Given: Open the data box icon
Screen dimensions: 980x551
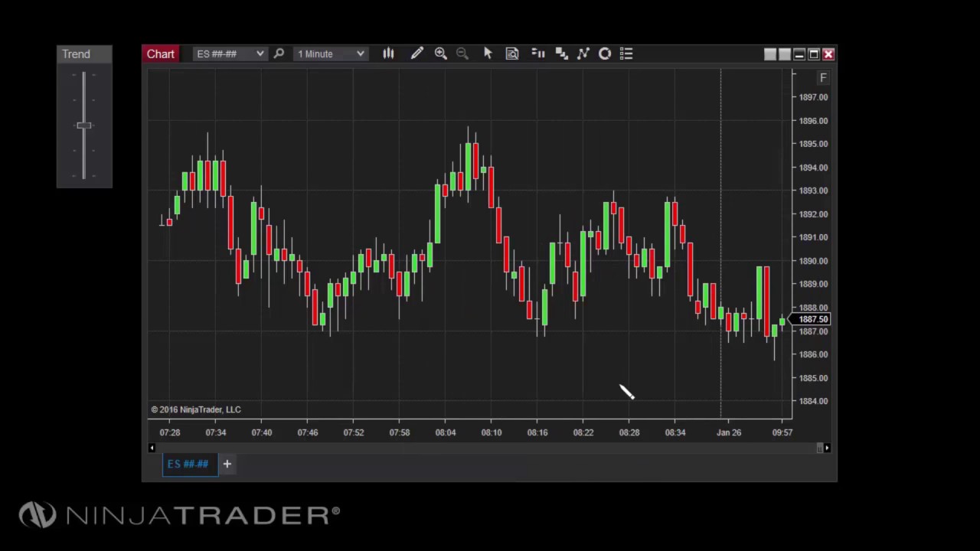Looking at the screenshot, I should tap(512, 54).
